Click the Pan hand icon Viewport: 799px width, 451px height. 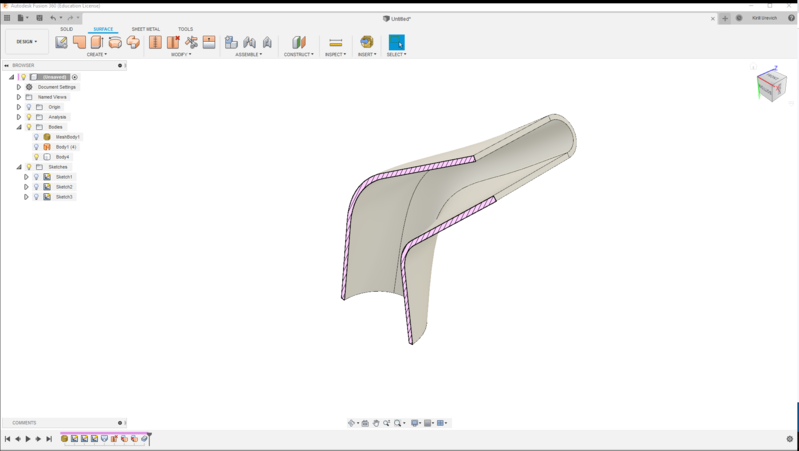coord(376,423)
